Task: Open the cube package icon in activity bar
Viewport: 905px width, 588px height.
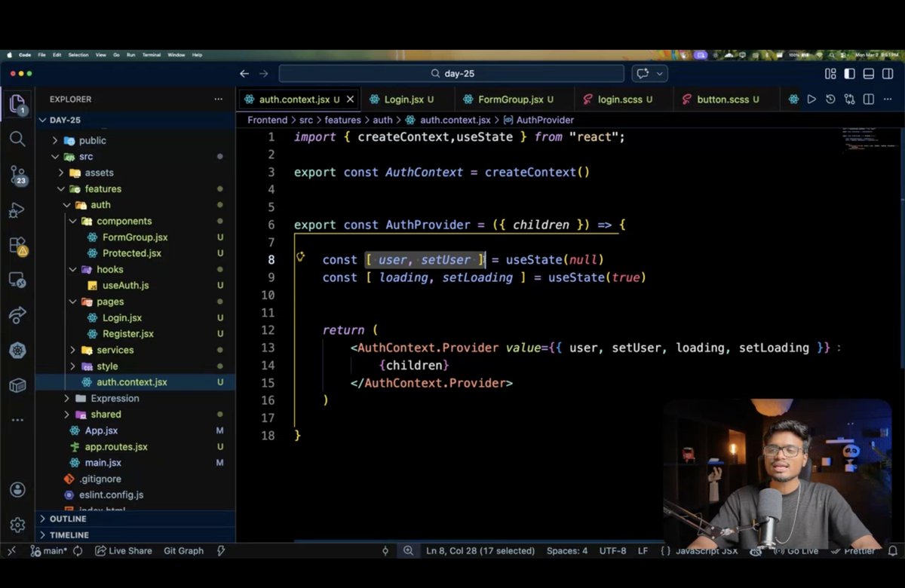Action: tap(17, 385)
